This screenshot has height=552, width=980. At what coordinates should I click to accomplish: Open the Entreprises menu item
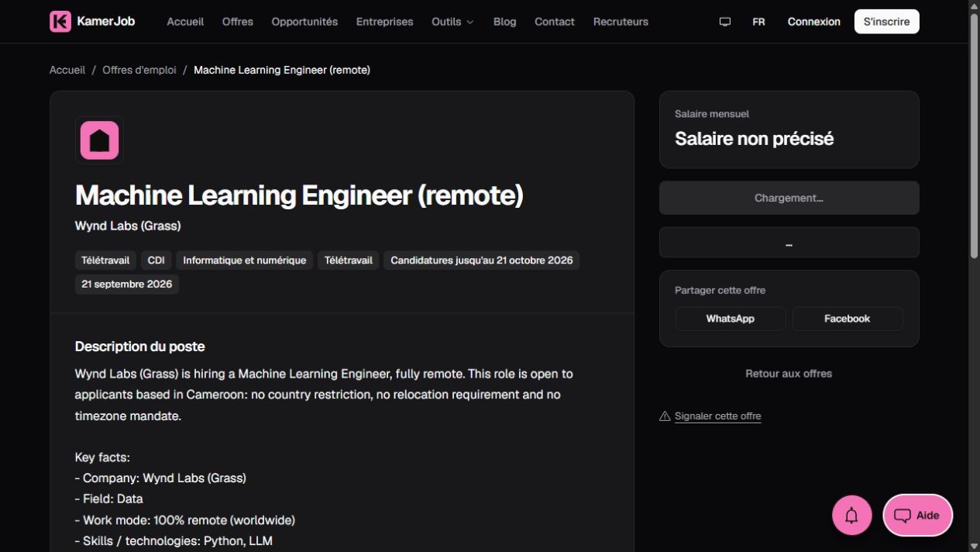[384, 22]
